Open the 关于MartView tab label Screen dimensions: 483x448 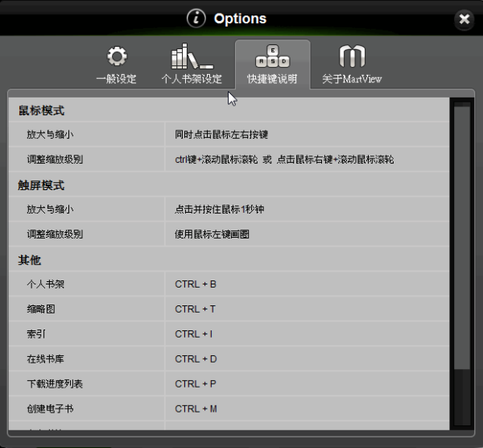pos(352,79)
